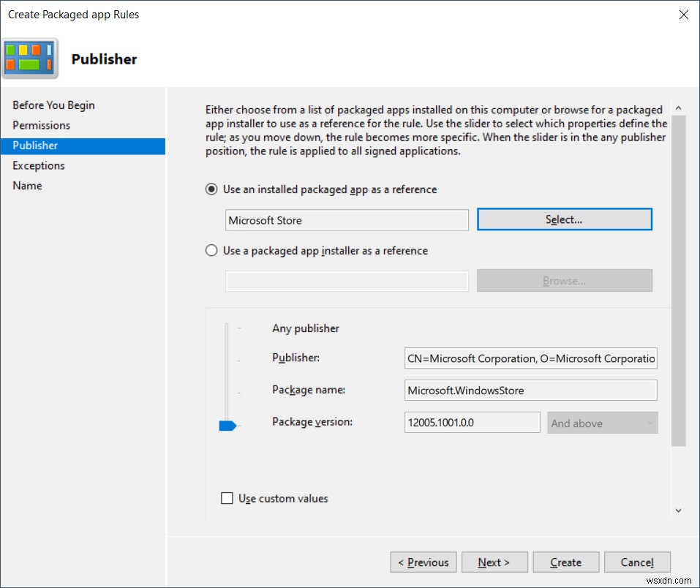Create the rule with the 'Create' button
Viewport: 700px width, 588px height.
pos(565,562)
